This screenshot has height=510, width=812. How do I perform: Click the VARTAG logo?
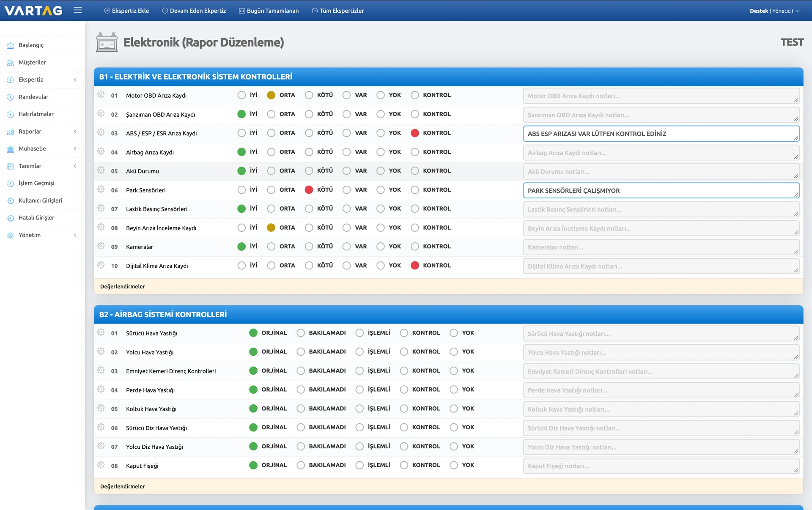tap(33, 11)
